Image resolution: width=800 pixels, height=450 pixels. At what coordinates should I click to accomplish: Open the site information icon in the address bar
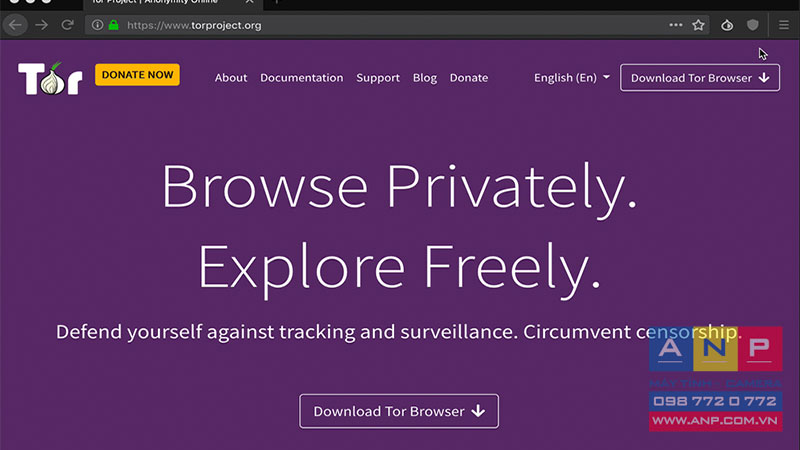click(97, 24)
